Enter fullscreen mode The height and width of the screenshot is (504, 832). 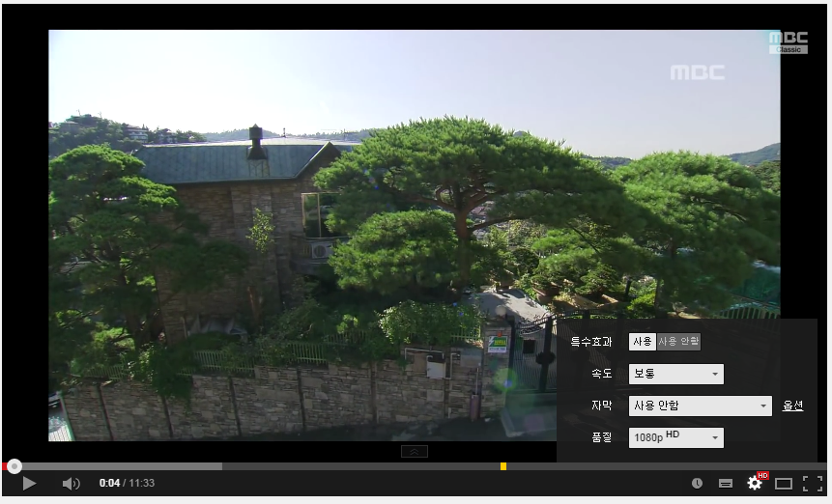tap(813, 484)
